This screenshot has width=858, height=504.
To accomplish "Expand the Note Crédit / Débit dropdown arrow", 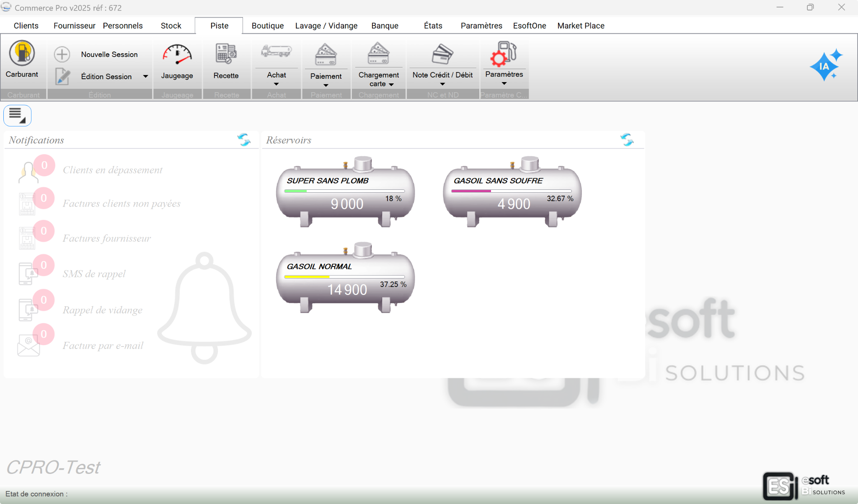I will tap(442, 84).
